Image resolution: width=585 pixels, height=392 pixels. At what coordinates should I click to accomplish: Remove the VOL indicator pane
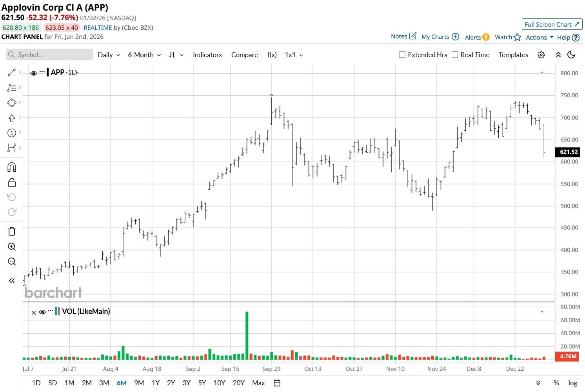point(34,312)
